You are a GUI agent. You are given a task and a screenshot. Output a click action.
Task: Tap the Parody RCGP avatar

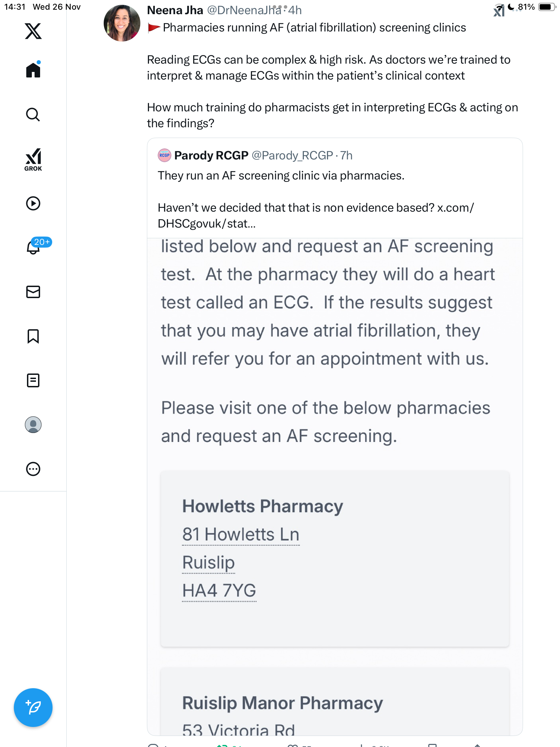pos(165,156)
